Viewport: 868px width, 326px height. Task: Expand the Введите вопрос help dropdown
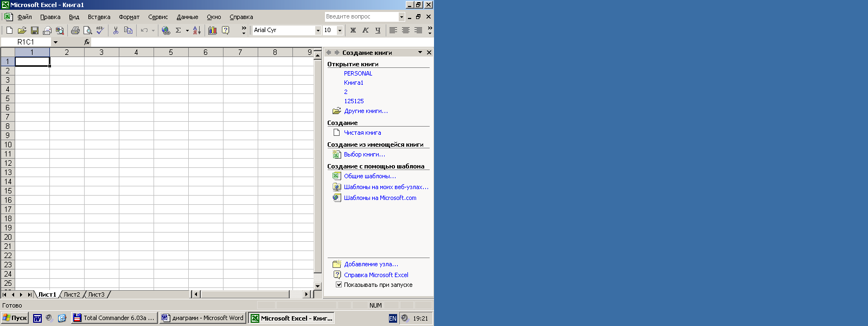(x=401, y=17)
